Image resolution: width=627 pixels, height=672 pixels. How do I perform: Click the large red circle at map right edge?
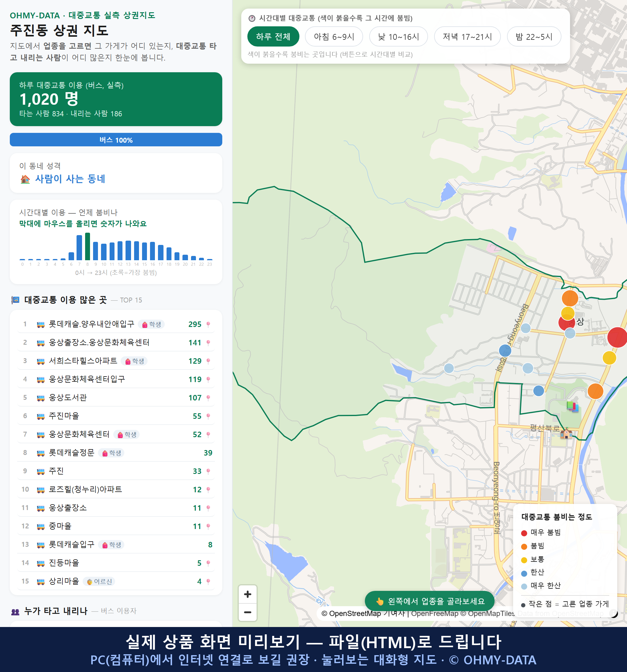coord(617,337)
